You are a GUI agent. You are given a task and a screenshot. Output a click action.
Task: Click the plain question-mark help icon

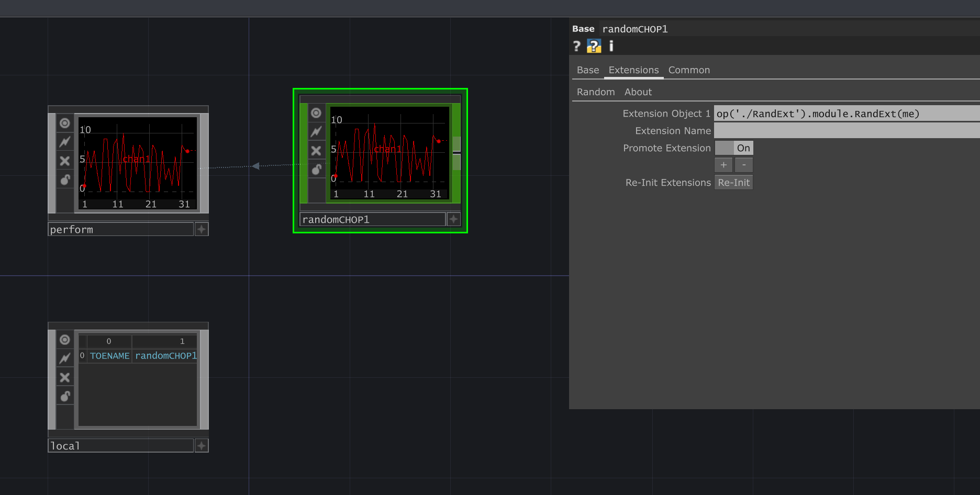576,47
